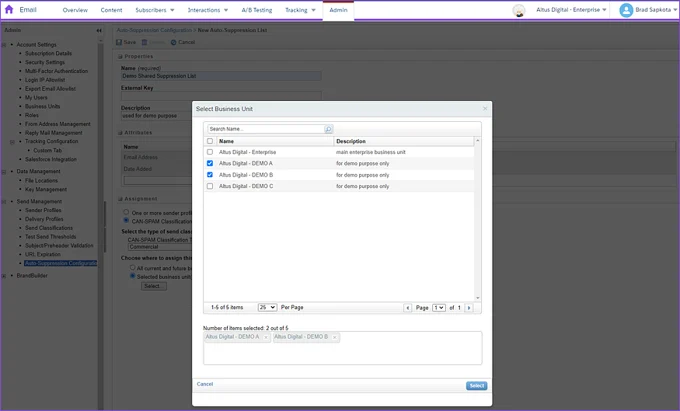Uncheck Altus Digital - DEMO A checkbox

click(x=210, y=163)
